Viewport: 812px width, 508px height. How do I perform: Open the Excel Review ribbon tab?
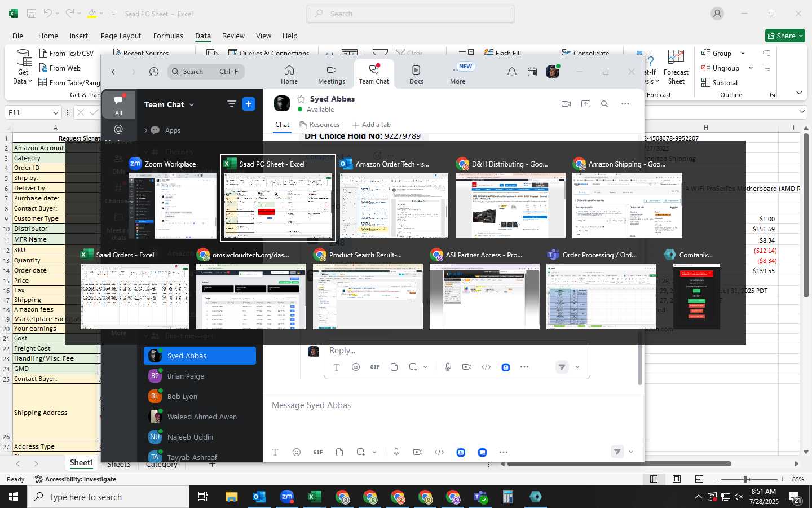(233, 36)
